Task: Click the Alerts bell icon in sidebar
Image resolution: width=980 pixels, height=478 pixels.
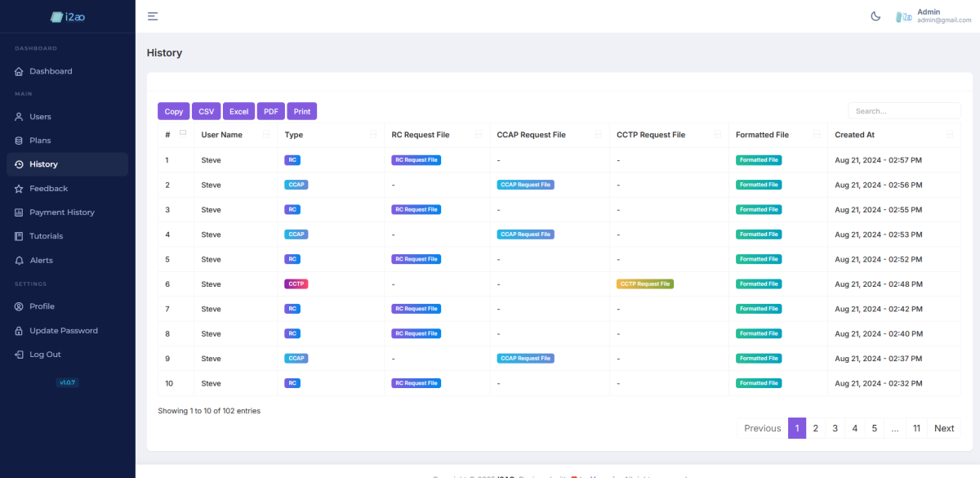Action: click(19, 261)
